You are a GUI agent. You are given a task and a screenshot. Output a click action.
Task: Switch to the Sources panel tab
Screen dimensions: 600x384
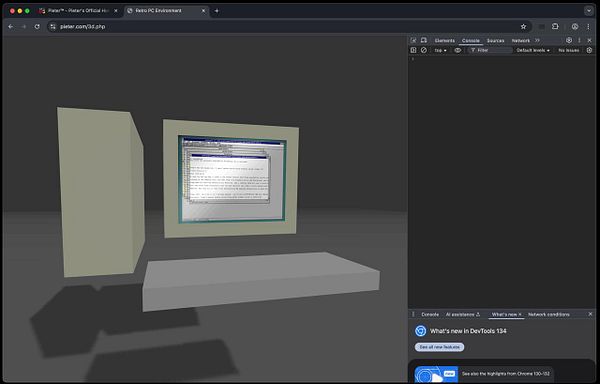(496, 40)
